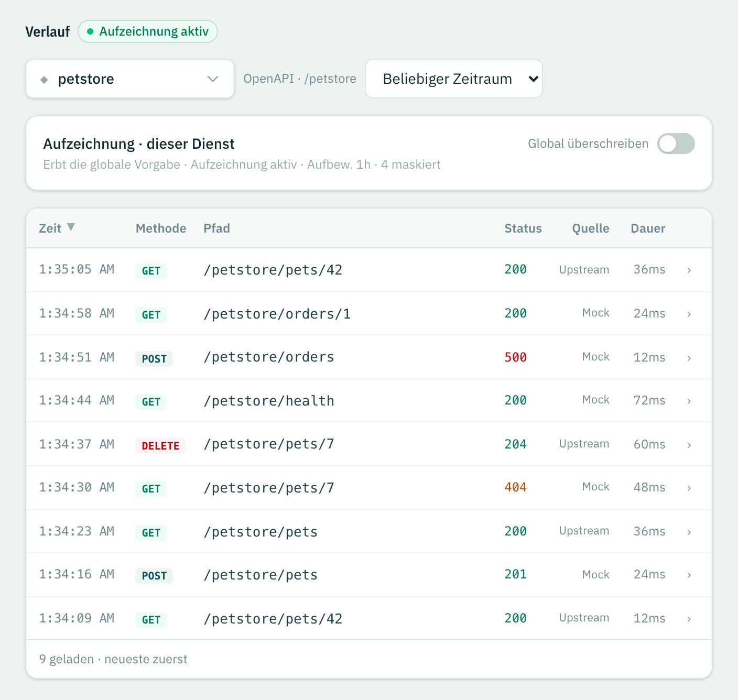Expand the 1:34:44 AM health row chevron
Image resolution: width=738 pixels, height=700 pixels.
[689, 401]
